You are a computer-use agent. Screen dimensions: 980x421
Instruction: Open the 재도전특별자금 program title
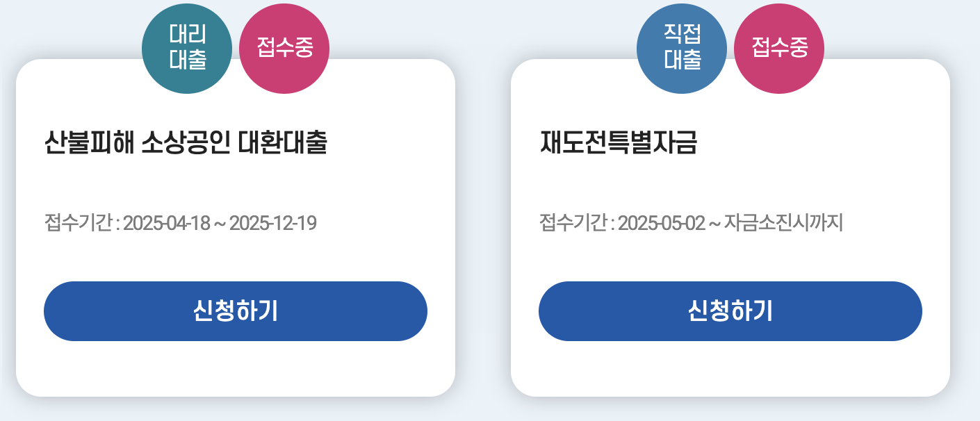(x=619, y=139)
